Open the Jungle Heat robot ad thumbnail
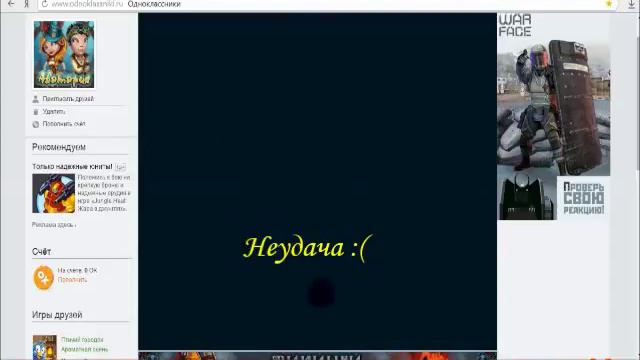640x360 pixels. [53, 193]
